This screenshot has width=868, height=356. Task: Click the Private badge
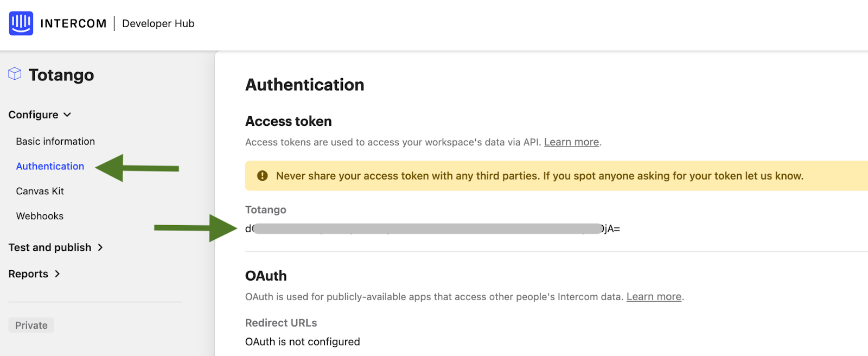[31, 325]
